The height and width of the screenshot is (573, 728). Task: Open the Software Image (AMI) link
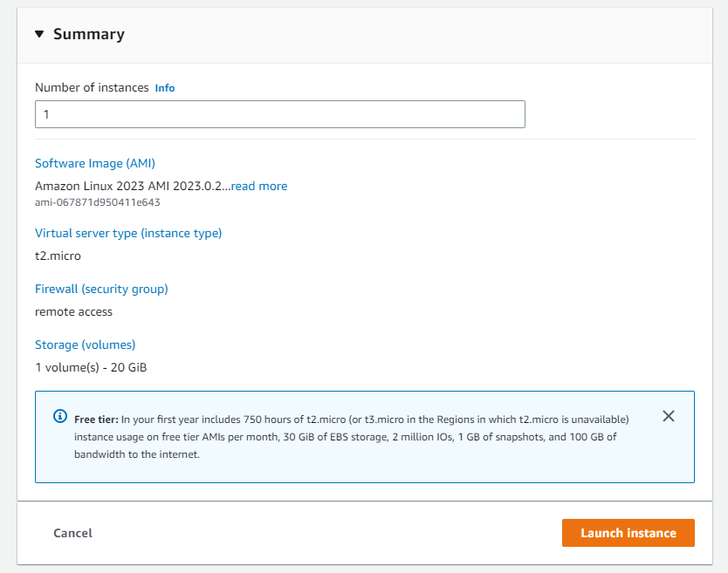coord(94,163)
